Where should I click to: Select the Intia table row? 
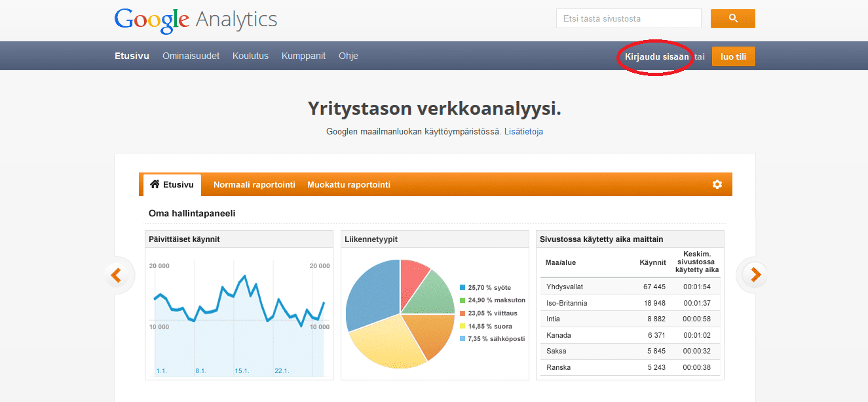[x=630, y=319]
